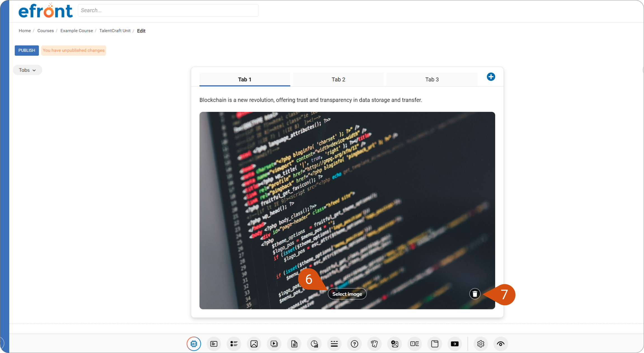The image size is (644, 353).
Task: Switch to Tab 2
Action: pos(339,79)
